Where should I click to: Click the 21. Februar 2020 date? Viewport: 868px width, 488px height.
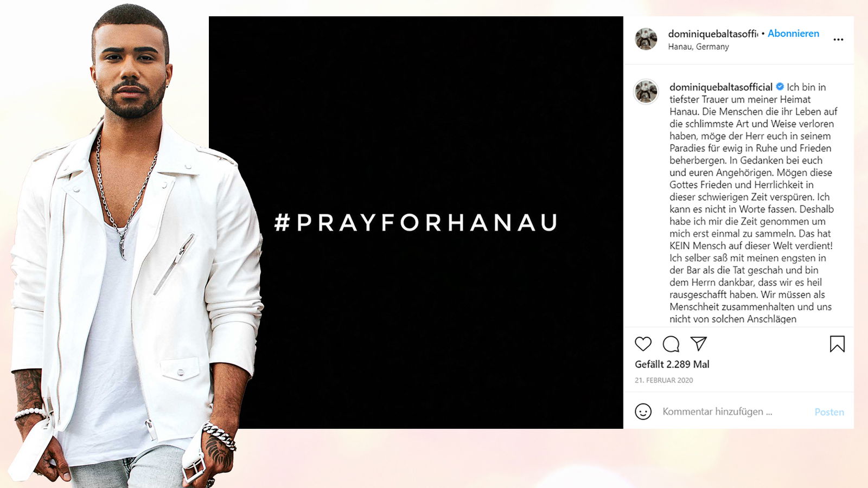[663, 380]
